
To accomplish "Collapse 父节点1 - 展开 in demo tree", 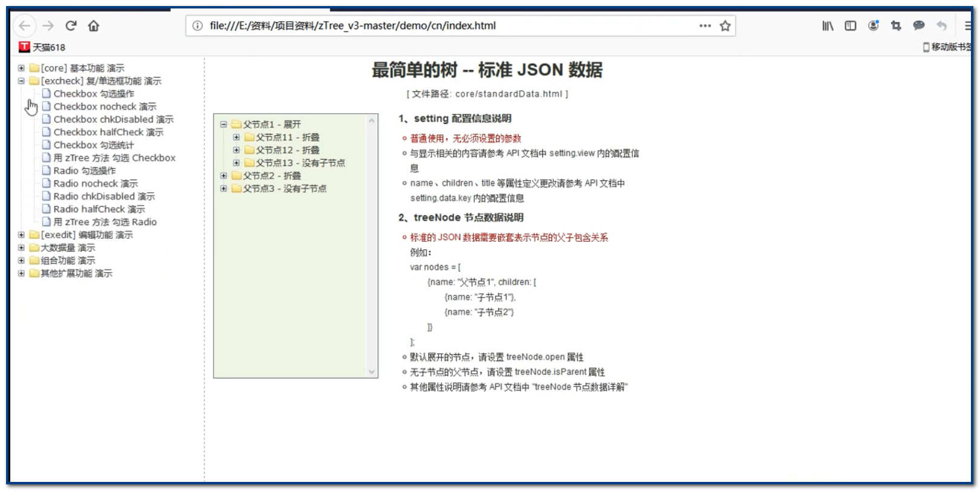I will point(223,124).
